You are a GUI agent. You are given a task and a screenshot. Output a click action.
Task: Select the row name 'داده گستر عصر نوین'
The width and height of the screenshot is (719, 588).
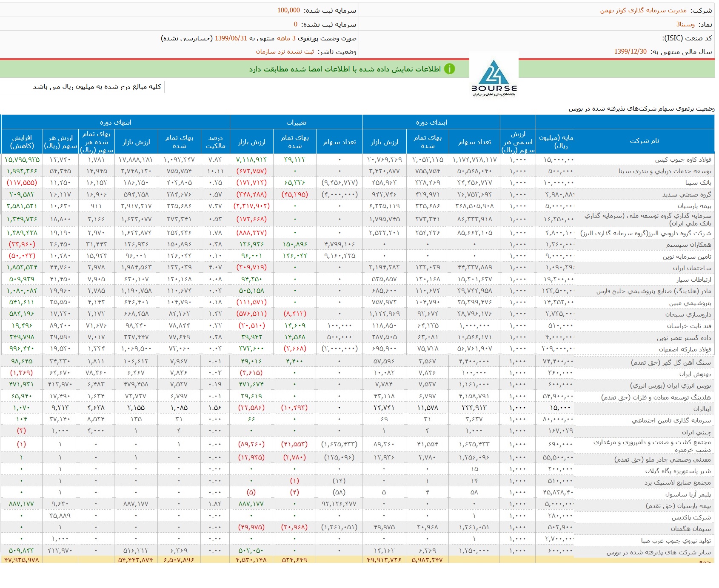684,338
